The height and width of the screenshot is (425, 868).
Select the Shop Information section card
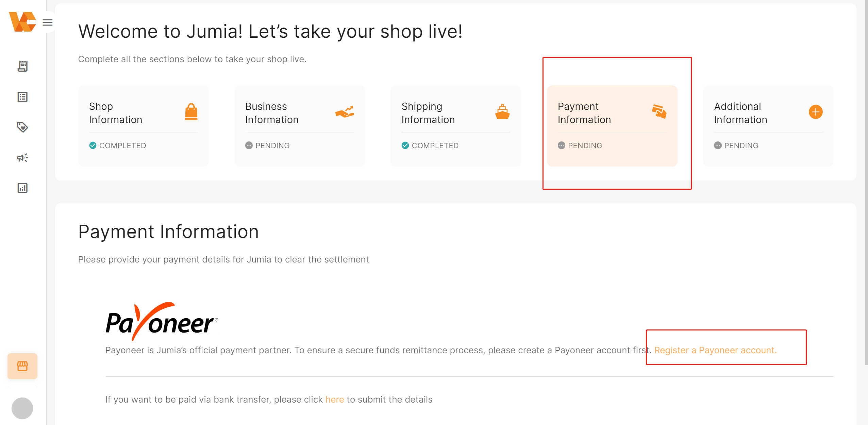click(x=144, y=126)
